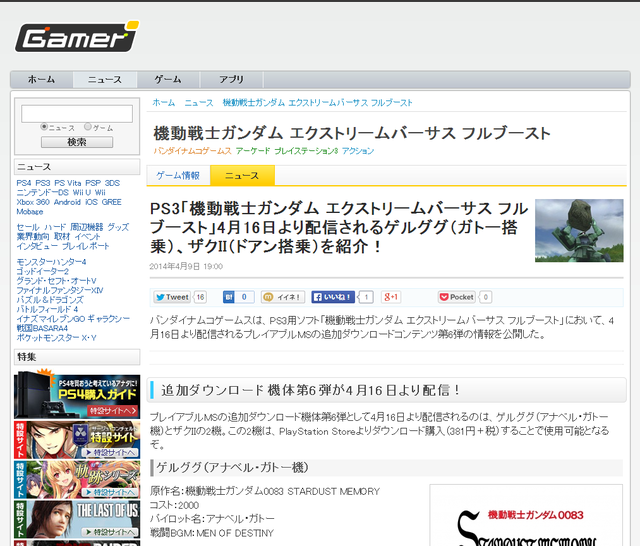Open the Mobage category link

click(x=30, y=211)
